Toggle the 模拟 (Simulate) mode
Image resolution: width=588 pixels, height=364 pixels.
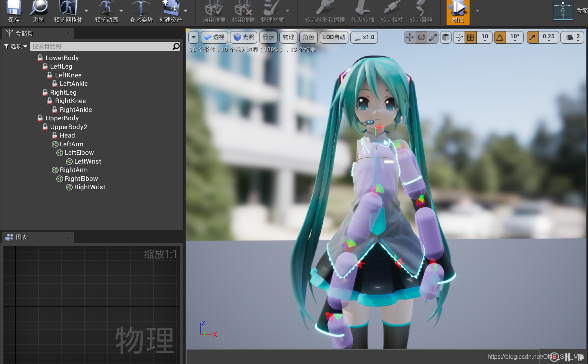(x=458, y=12)
